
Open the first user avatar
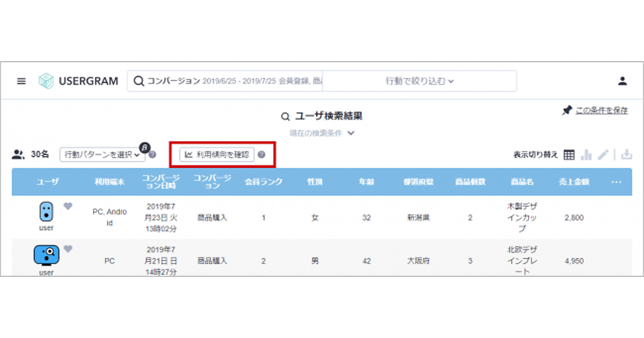pos(47,212)
